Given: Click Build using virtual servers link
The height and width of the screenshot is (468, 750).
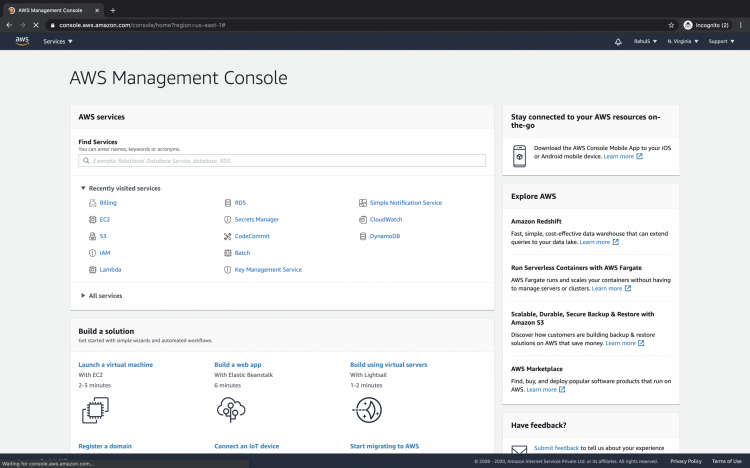Looking at the screenshot, I should (x=389, y=365).
